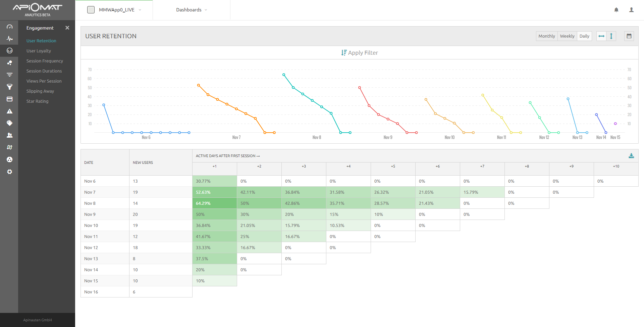This screenshot has width=644, height=327.
Task: Open the horizontal filter-lines sidebar icon
Action: click(9, 75)
